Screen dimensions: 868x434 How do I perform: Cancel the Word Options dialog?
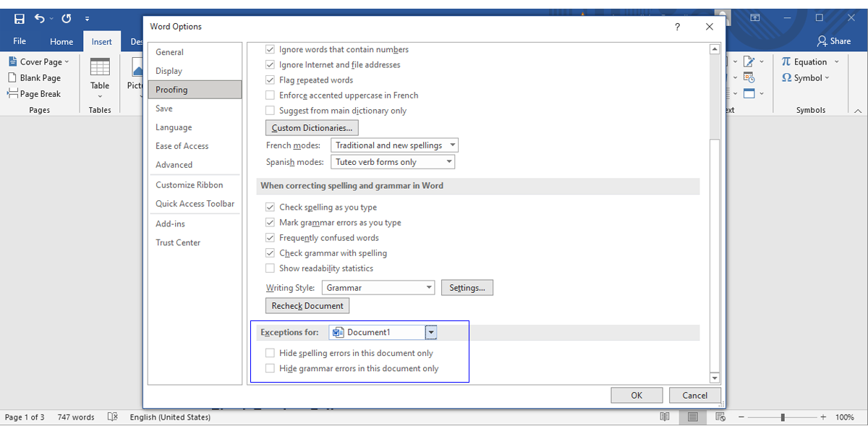pyautogui.click(x=694, y=395)
